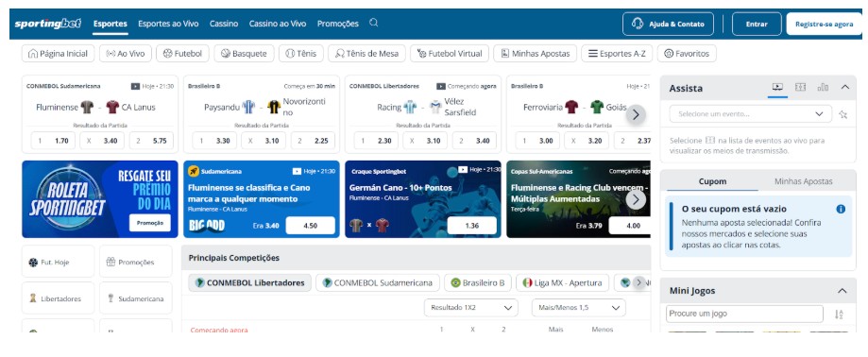The image size is (868, 357).
Task: Click headset icon in Ajuda & Contato
Action: pyautogui.click(x=638, y=24)
